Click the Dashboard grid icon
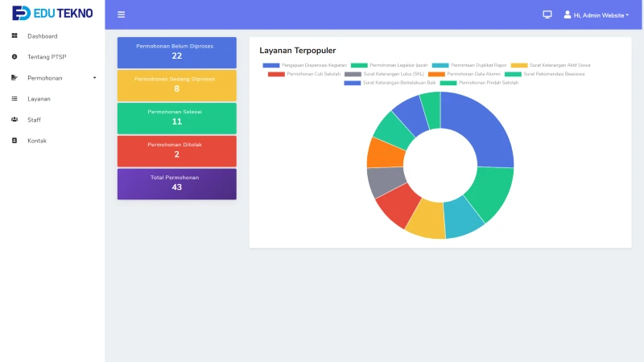This screenshot has width=644, height=362. [x=14, y=36]
